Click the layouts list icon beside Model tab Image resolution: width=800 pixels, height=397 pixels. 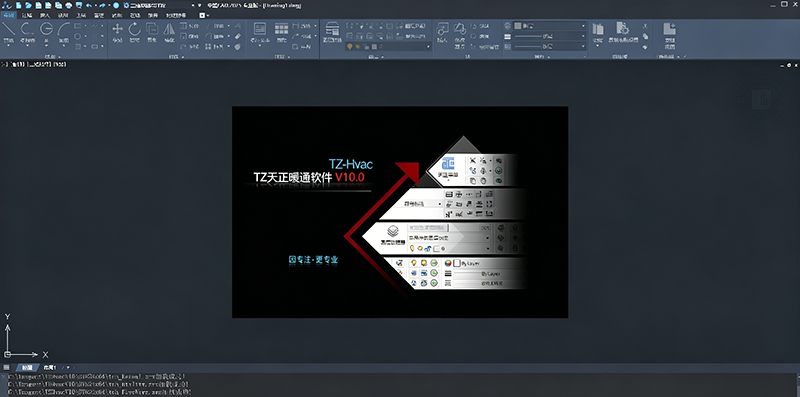coord(6,367)
